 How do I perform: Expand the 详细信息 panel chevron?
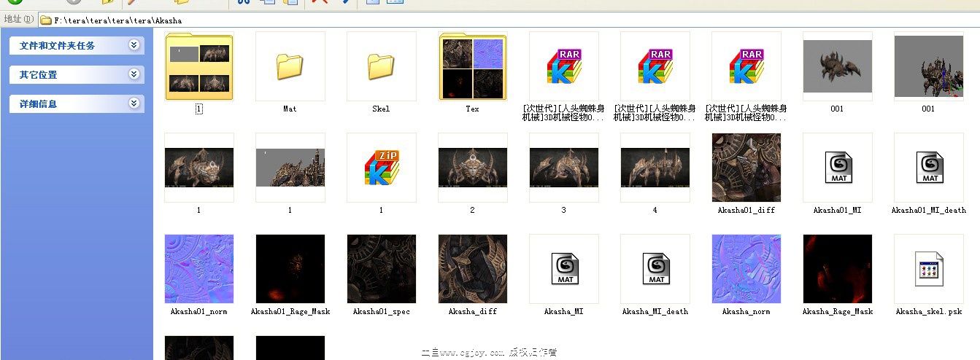point(134,103)
